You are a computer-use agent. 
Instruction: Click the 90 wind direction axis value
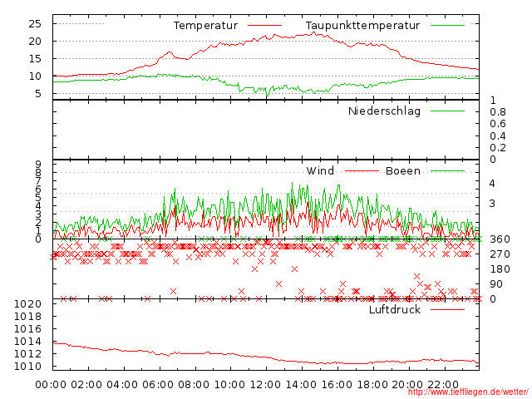click(x=496, y=284)
